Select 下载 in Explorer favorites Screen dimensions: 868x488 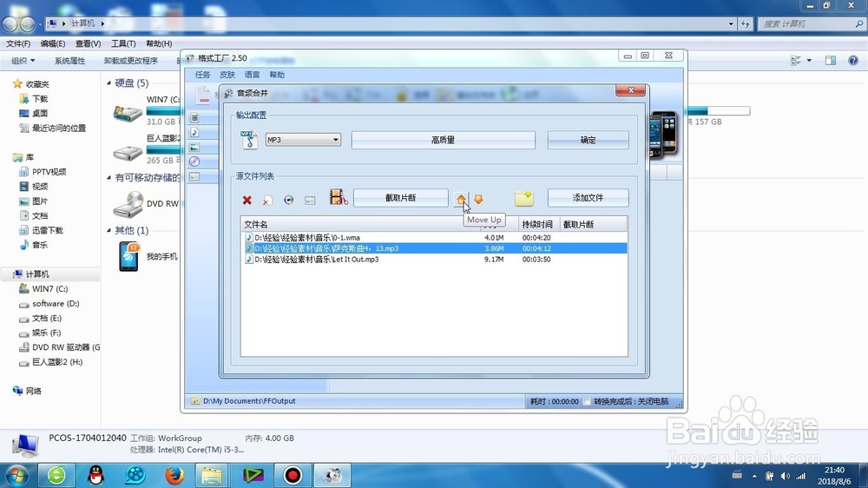[40, 99]
